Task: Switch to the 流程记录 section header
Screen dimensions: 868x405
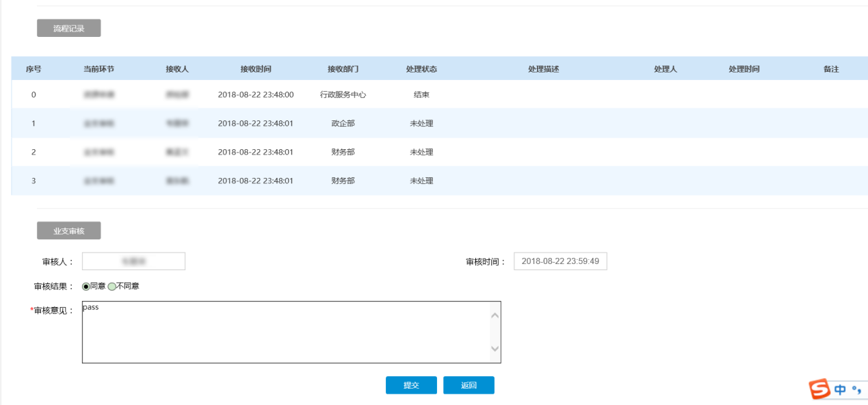Action: click(68, 29)
